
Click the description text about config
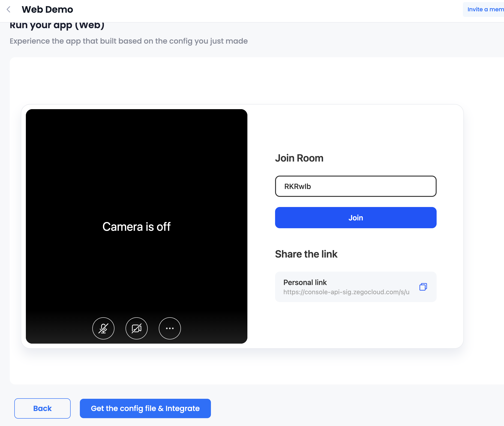pyautogui.click(x=129, y=41)
